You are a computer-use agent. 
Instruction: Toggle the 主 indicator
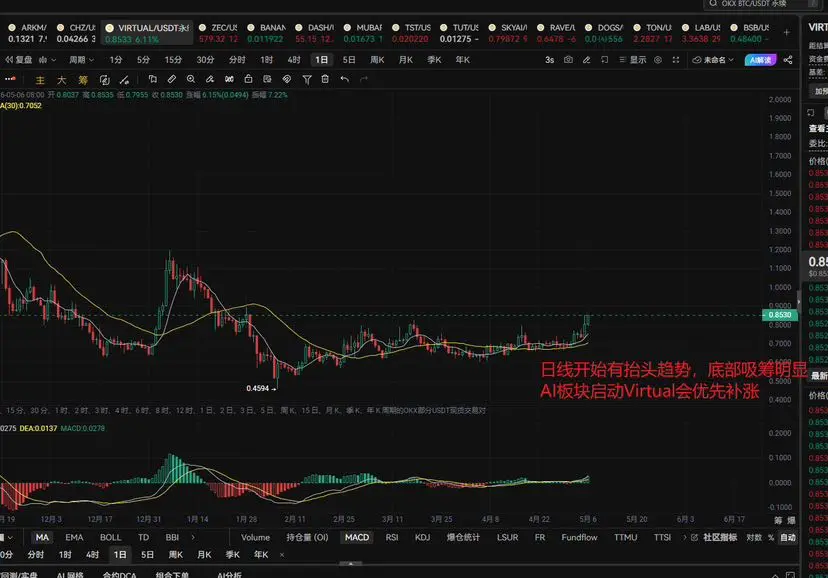point(40,80)
